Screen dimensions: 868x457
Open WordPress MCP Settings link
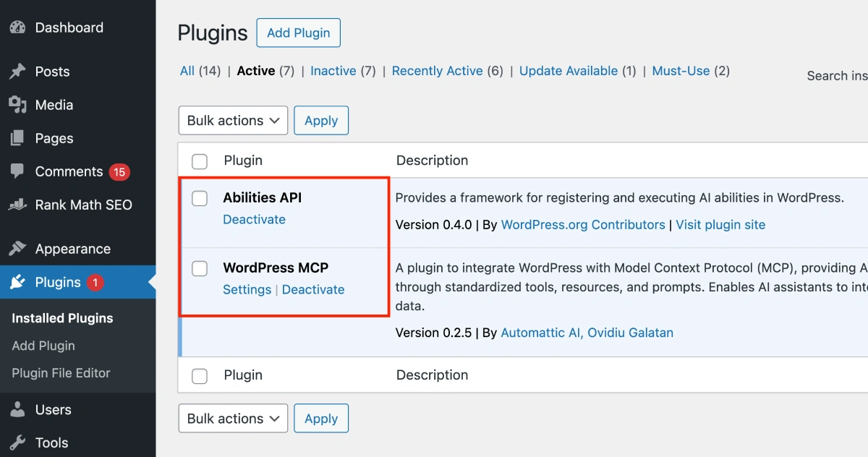click(247, 289)
